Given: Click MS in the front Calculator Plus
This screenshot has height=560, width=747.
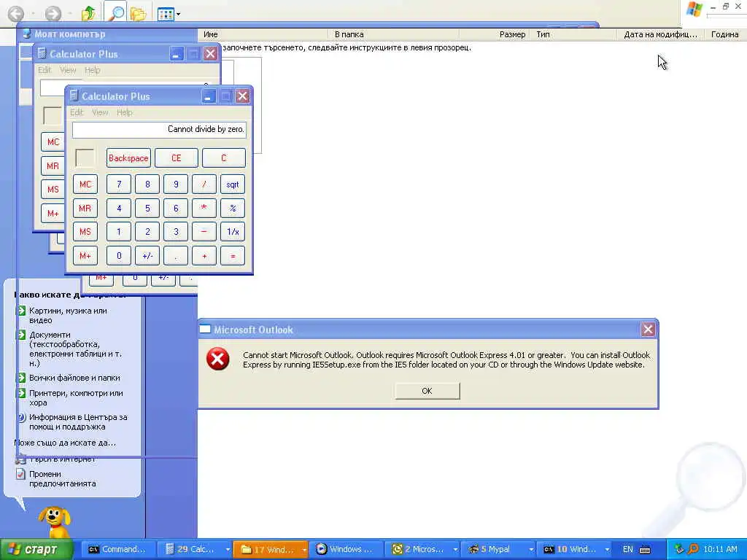Looking at the screenshot, I should pyautogui.click(x=85, y=232).
